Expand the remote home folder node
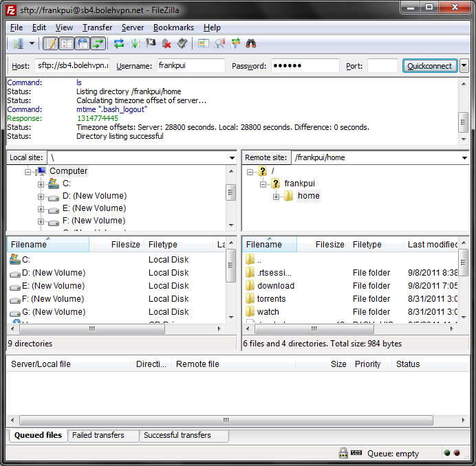Viewport: 476px width, 466px height. (276, 197)
